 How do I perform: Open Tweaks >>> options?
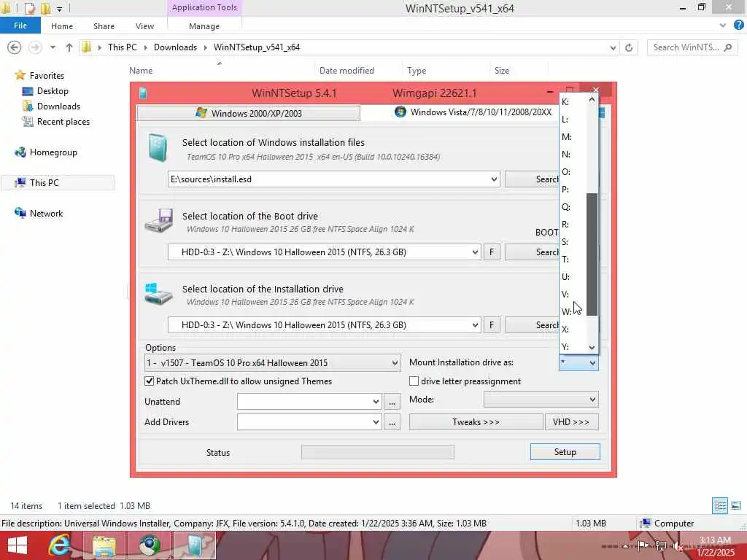476,422
